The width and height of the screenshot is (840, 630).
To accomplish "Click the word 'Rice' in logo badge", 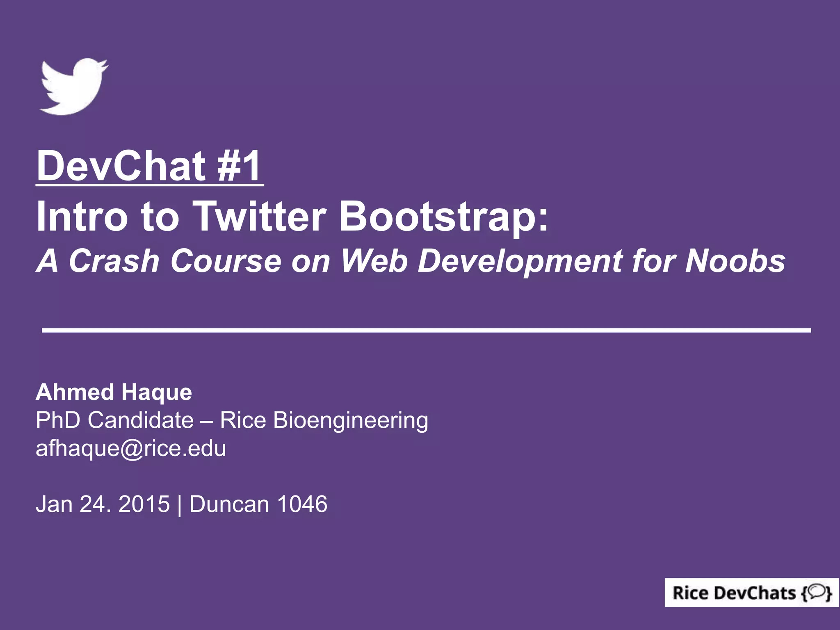I will [x=690, y=593].
